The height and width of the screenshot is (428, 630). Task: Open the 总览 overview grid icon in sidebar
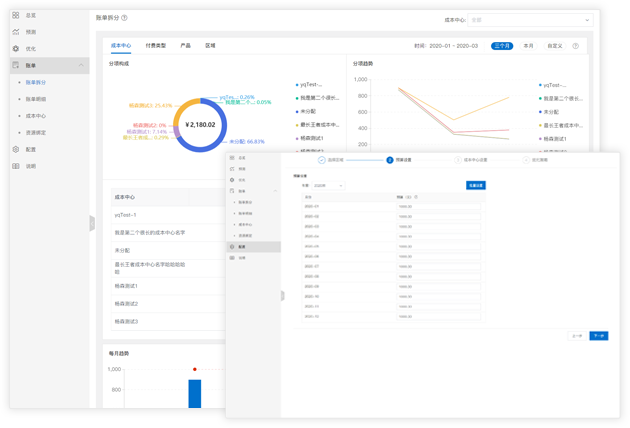pyautogui.click(x=16, y=15)
